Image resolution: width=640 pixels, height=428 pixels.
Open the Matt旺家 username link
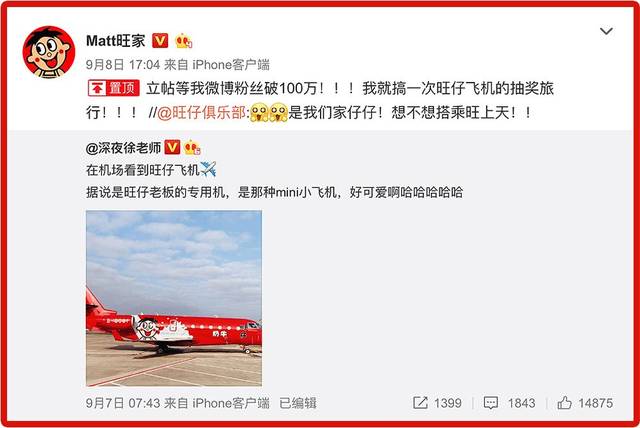[x=116, y=41]
